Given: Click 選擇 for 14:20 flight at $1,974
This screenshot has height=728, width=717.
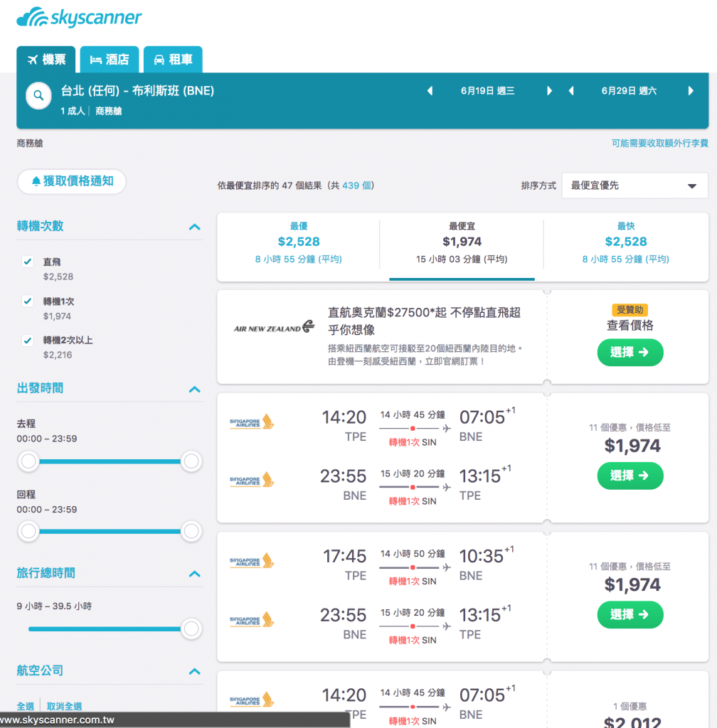Looking at the screenshot, I should coord(630,476).
